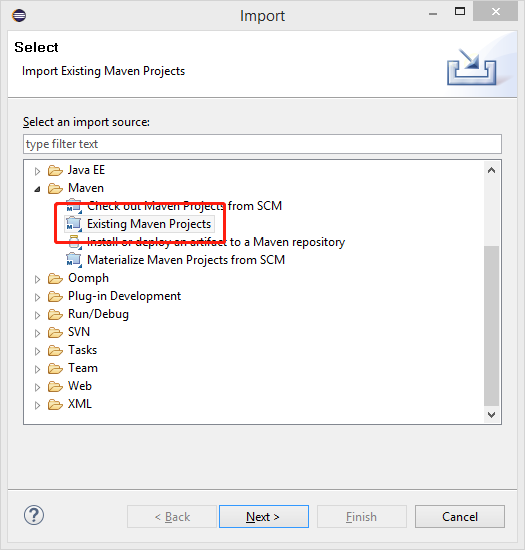Viewport: 525px width, 550px height.
Task: Select the 'SVN' tree label
Action: coord(79,332)
